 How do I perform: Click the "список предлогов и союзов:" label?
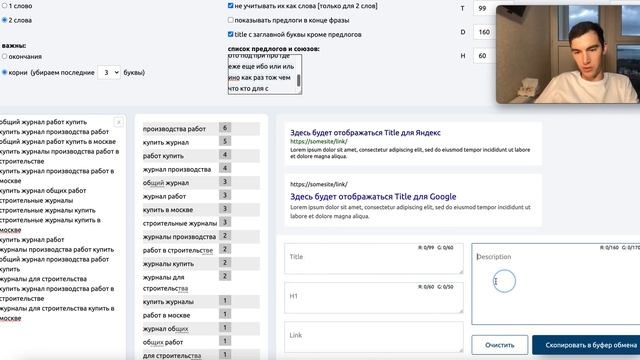(x=273, y=49)
